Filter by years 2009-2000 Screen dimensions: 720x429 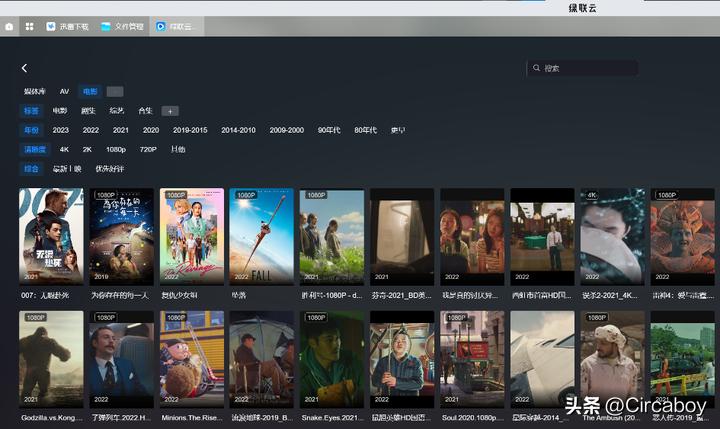tap(287, 130)
